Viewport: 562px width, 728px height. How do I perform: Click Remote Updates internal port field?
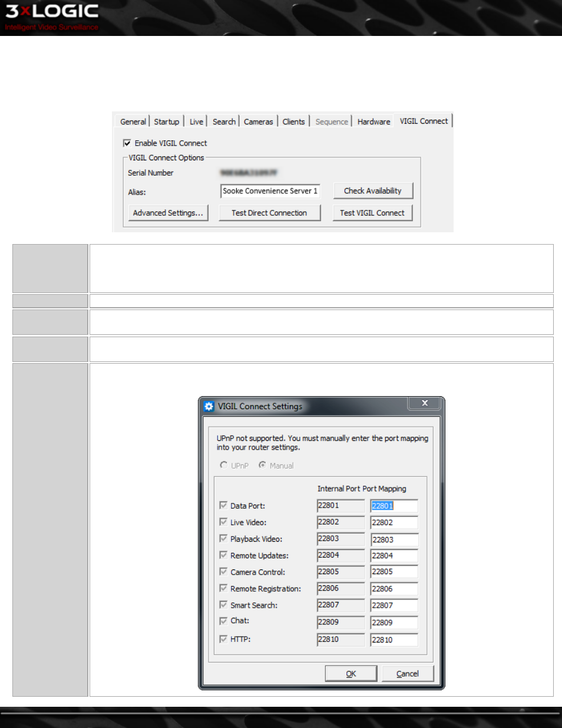pyautogui.click(x=341, y=555)
